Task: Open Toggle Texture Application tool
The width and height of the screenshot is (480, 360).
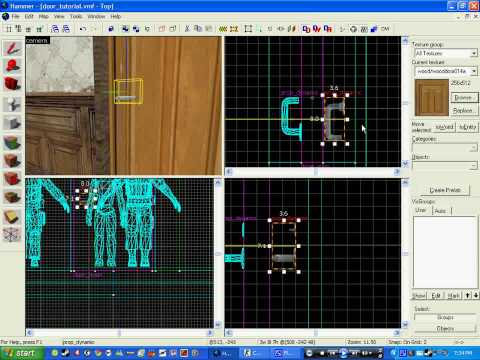Action: [x=12, y=143]
